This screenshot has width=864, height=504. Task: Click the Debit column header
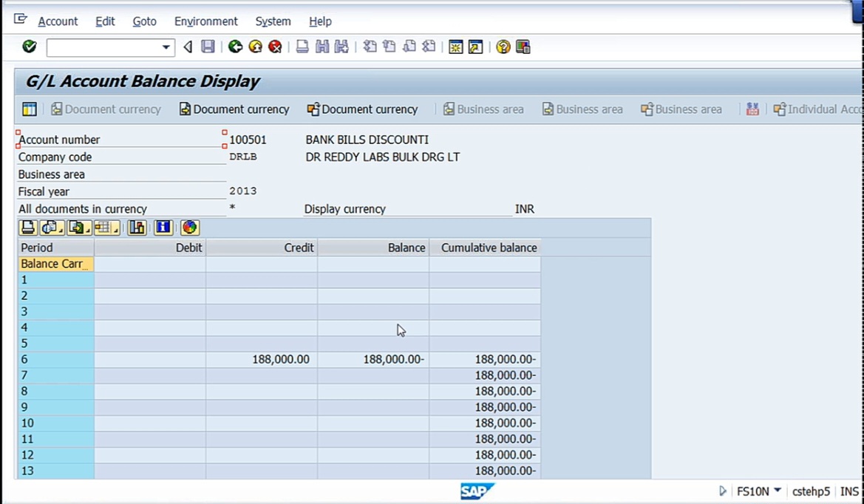pyautogui.click(x=150, y=248)
